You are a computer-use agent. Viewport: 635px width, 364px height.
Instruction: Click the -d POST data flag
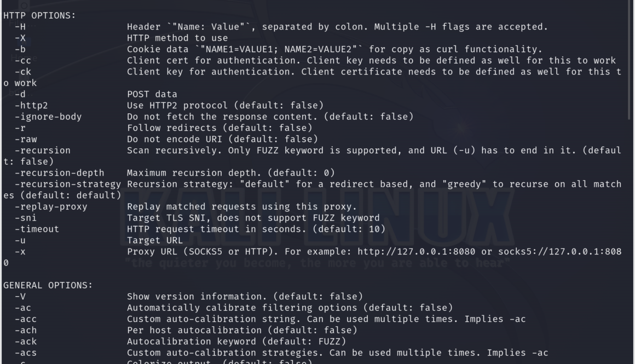point(20,94)
